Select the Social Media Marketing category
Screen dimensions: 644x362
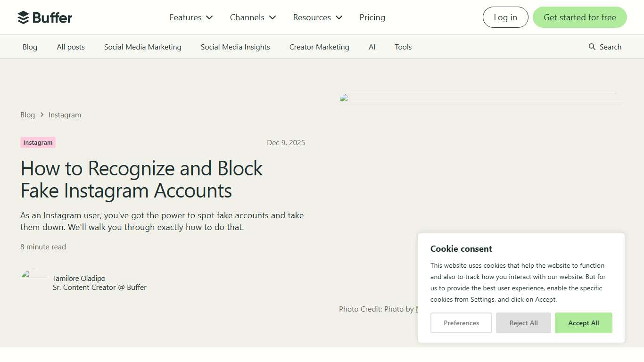coord(142,47)
